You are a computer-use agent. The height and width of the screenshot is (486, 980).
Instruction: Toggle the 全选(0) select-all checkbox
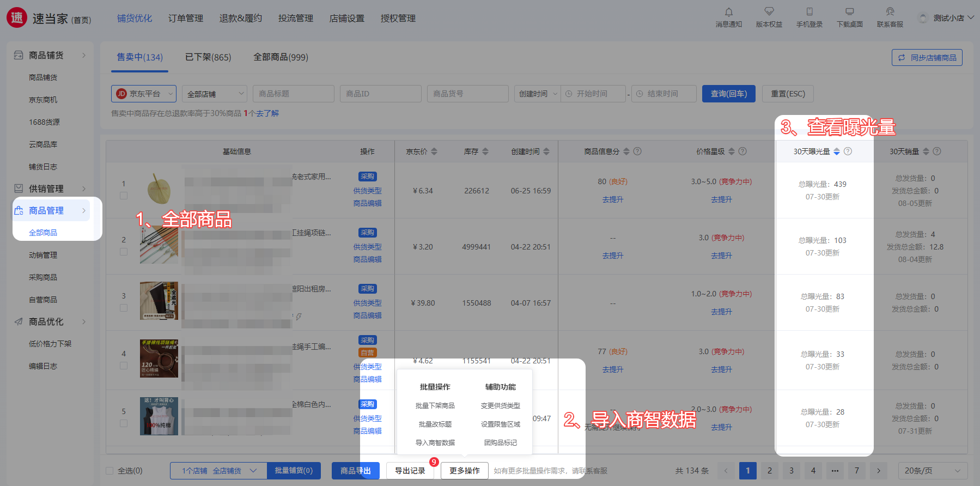109,471
